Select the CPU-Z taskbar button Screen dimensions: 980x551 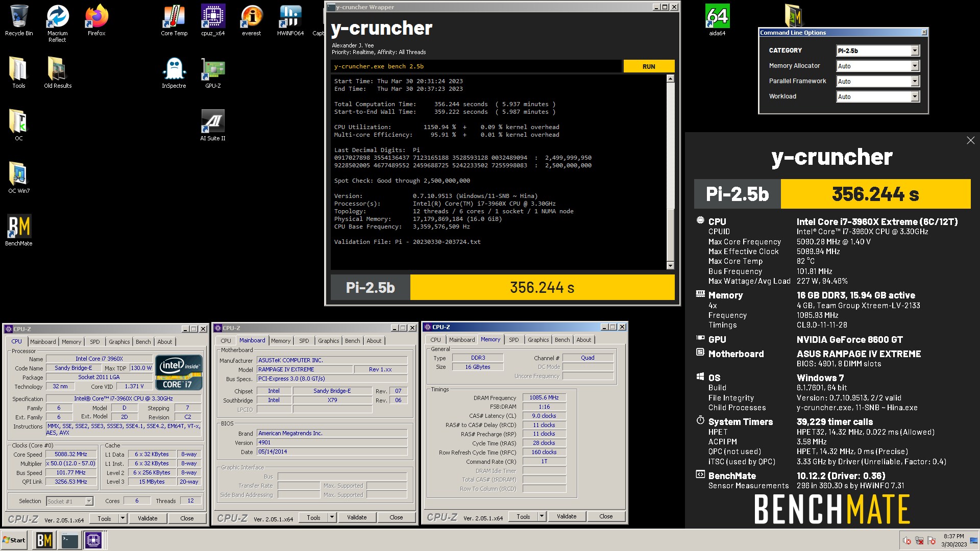94,540
